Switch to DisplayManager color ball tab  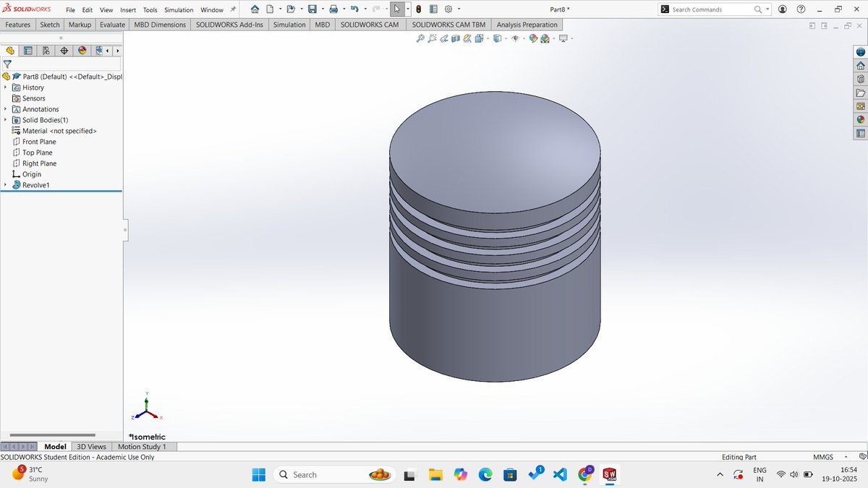[x=82, y=51]
